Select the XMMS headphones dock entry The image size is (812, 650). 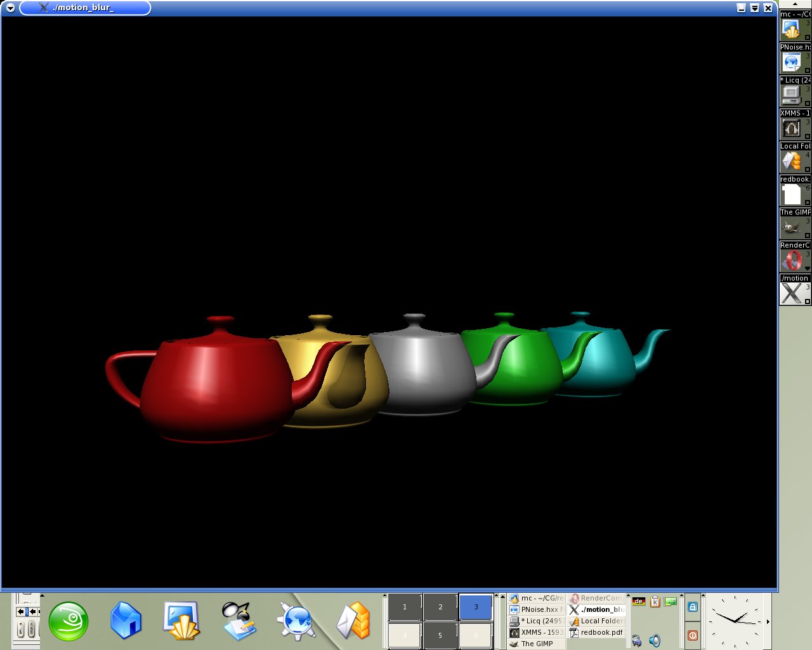coord(795,124)
